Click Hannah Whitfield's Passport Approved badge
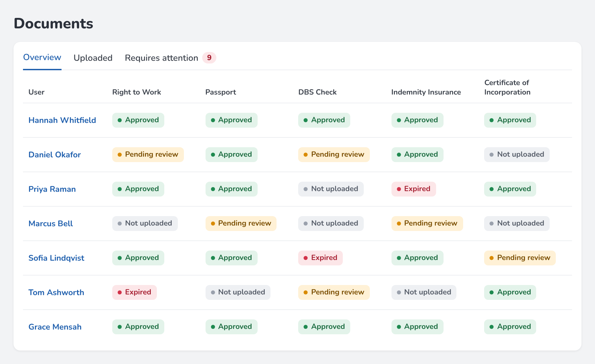The height and width of the screenshot is (364, 595). click(x=232, y=120)
